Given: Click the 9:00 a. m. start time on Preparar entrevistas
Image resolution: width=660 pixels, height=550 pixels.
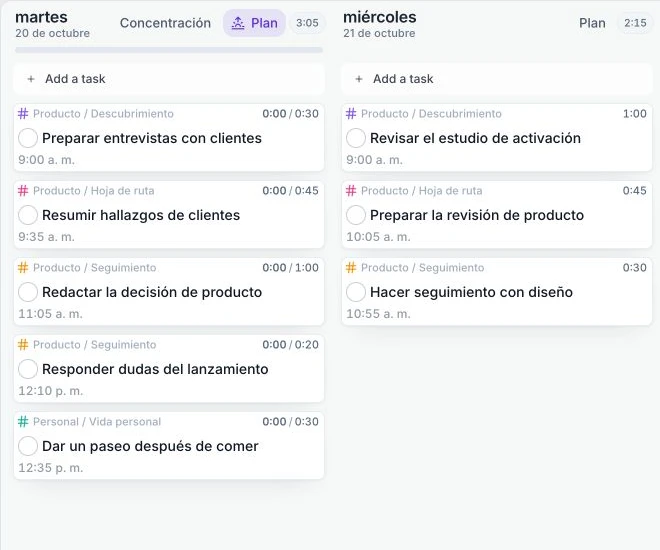Looking at the screenshot, I should click(46, 160).
